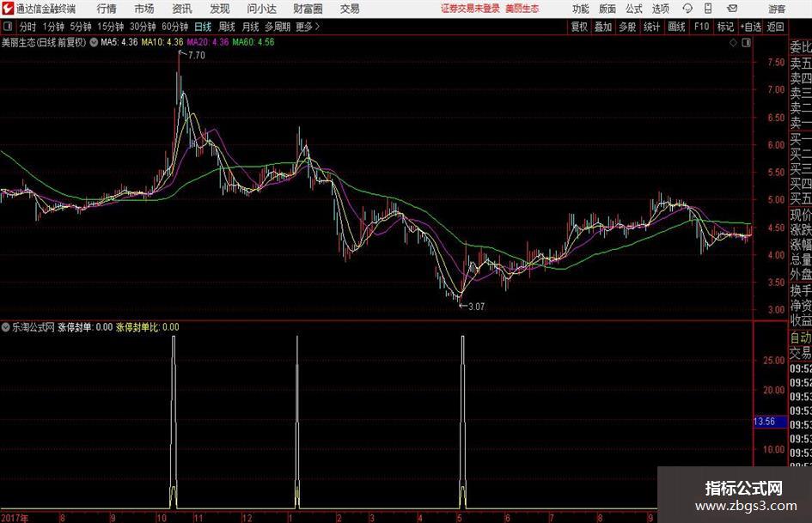Click the customer service headset icon
812x523 pixels.
[x=687, y=9]
